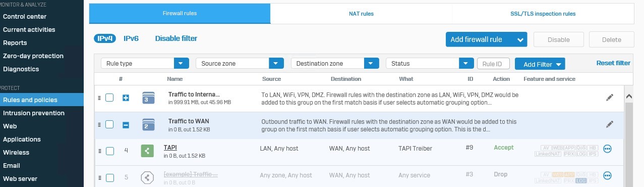This screenshot has width=644, height=187.
Task: Open the Source zone dropdown
Action: coord(240,63)
